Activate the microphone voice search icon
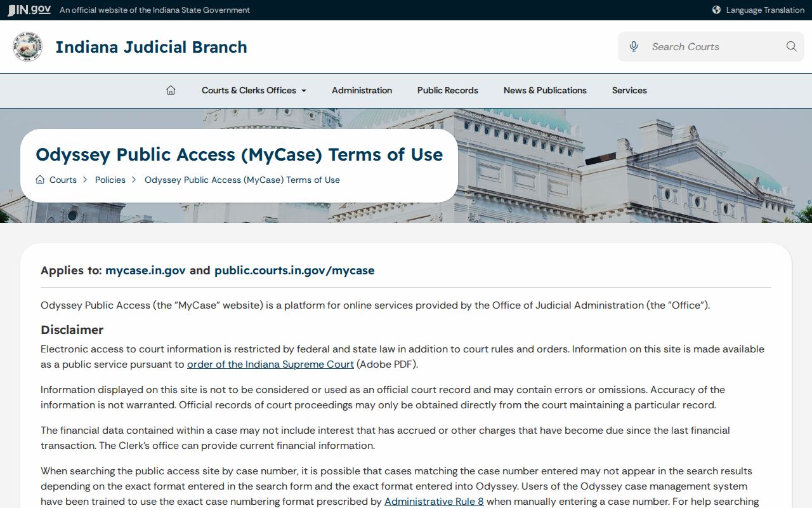Screen dimensions: 812x508 [x=633, y=46]
